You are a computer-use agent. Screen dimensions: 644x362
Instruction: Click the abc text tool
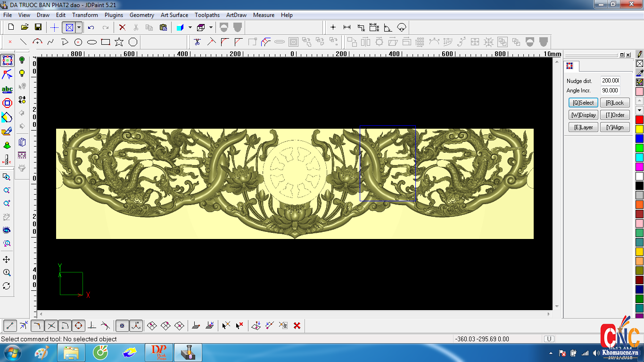point(7,90)
